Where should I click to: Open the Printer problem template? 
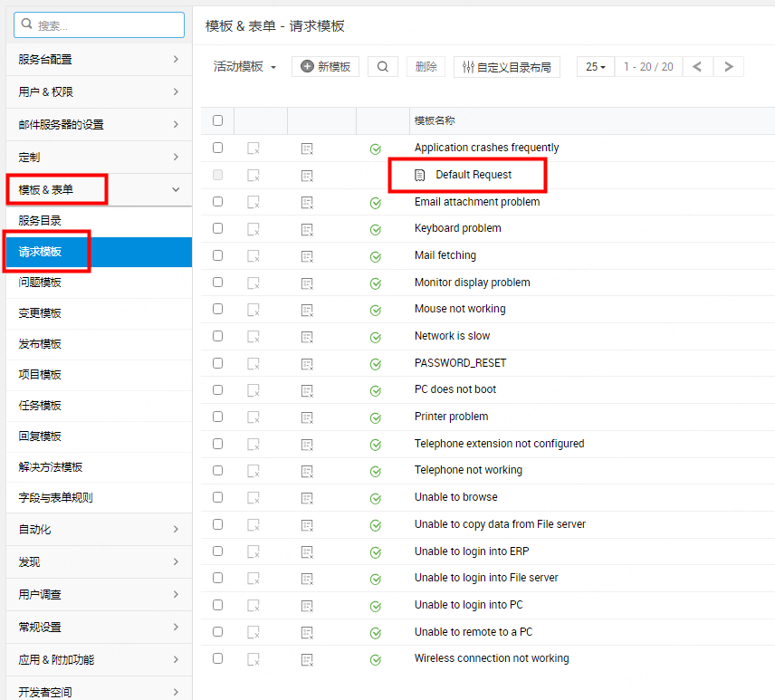451,417
